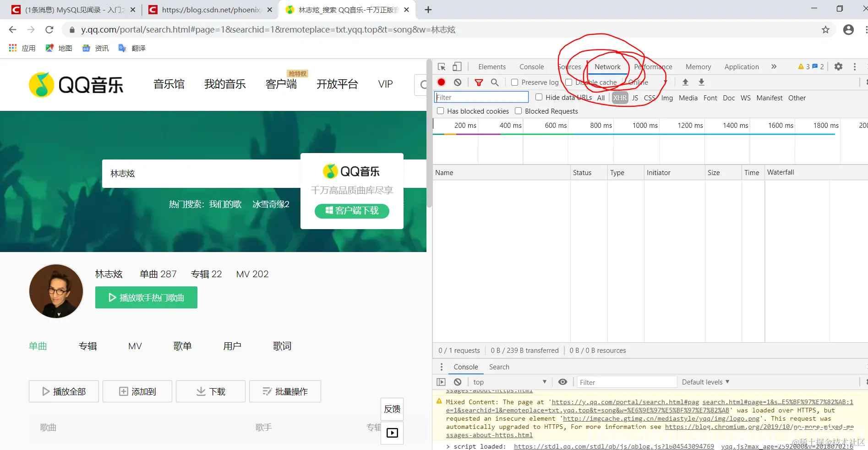Toggle device toolbar in DevTools
868x450 pixels.
pos(457,66)
